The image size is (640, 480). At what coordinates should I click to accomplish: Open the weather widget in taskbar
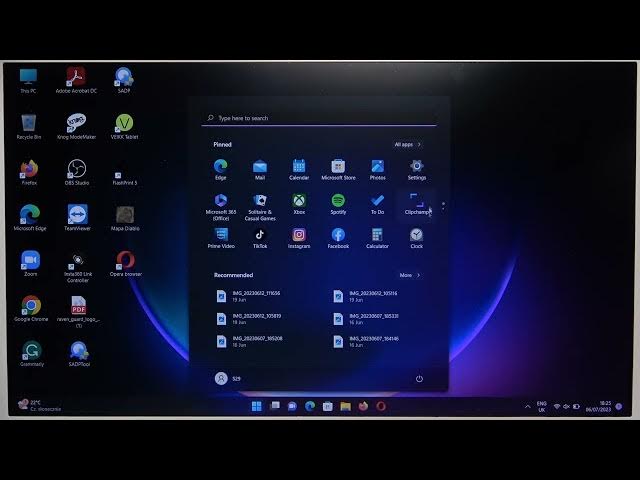pos(40,405)
